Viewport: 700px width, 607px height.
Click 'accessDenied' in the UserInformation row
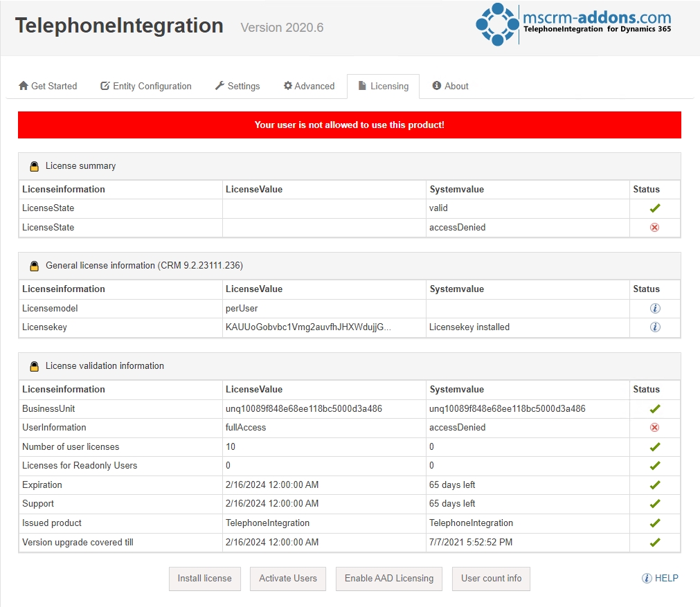[x=457, y=428]
